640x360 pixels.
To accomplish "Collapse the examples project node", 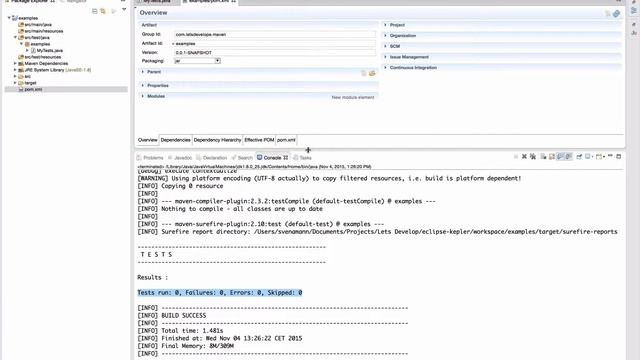I will [x=9, y=18].
